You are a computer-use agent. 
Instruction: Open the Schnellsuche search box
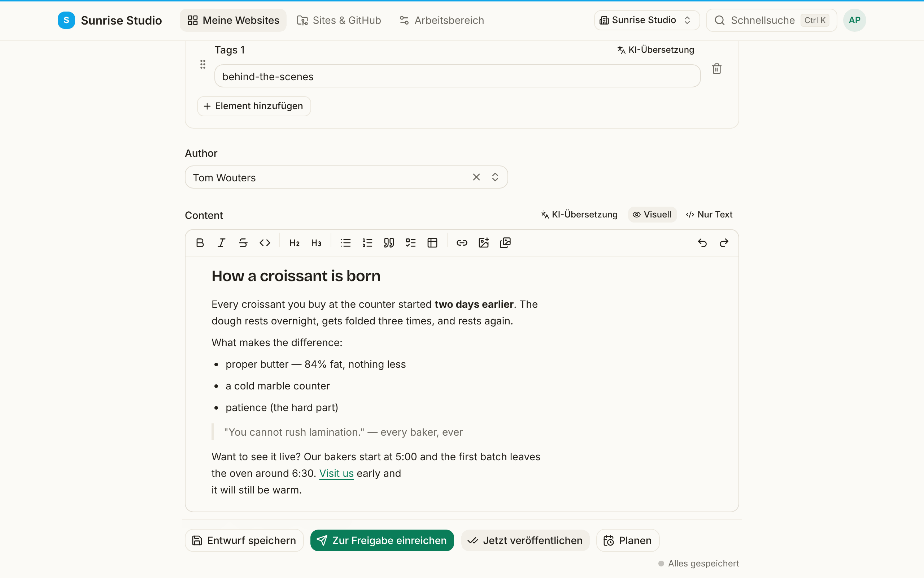pyautogui.click(x=772, y=20)
